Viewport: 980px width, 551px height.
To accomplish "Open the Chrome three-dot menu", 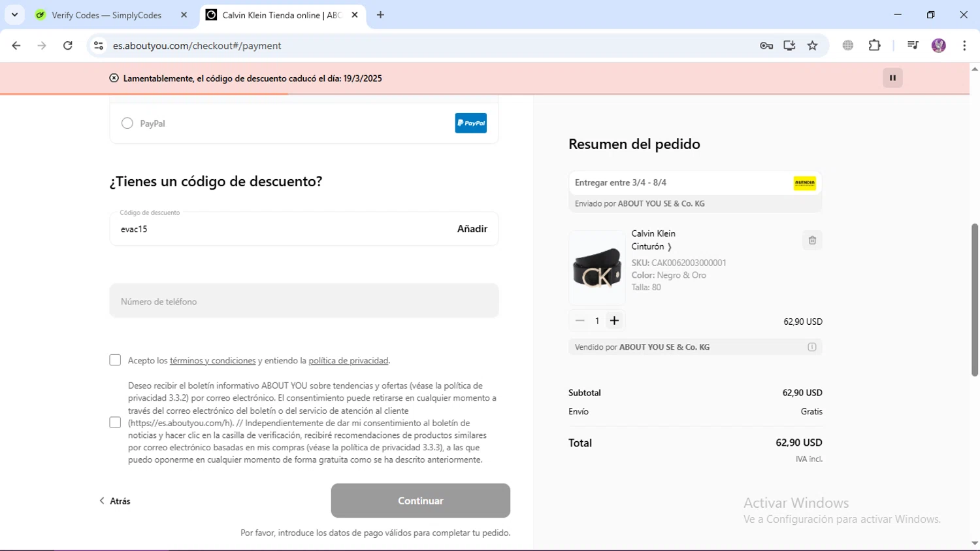I will [964, 46].
